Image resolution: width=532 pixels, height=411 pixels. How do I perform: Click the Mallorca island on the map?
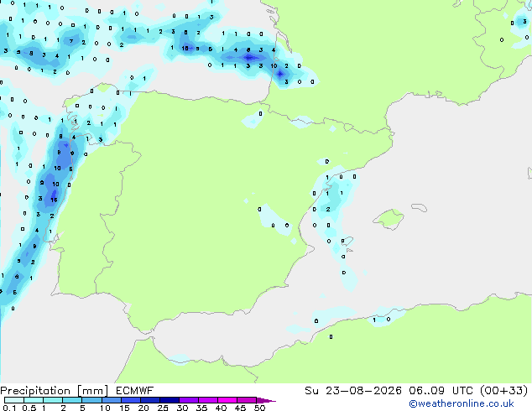[389, 219]
